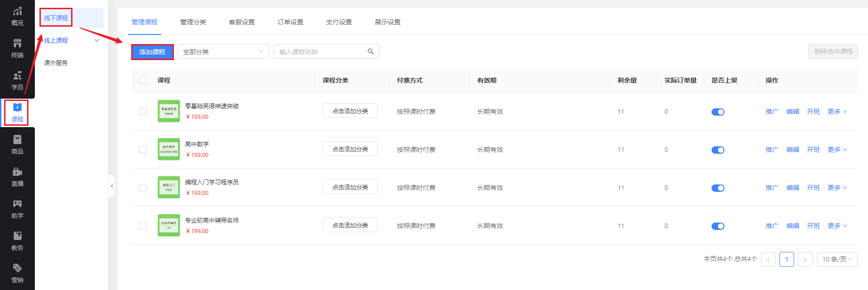The width and height of the screenshot is (868, 290).
Task: Click 开班 link for 编程入门学习程序员
Action: coord(813,188)
